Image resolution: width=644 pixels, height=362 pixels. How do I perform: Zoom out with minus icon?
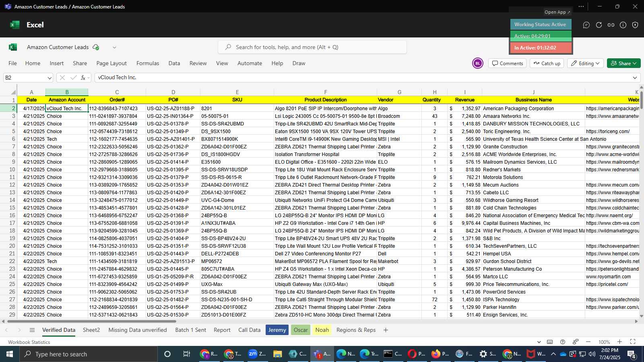point(588,342)
